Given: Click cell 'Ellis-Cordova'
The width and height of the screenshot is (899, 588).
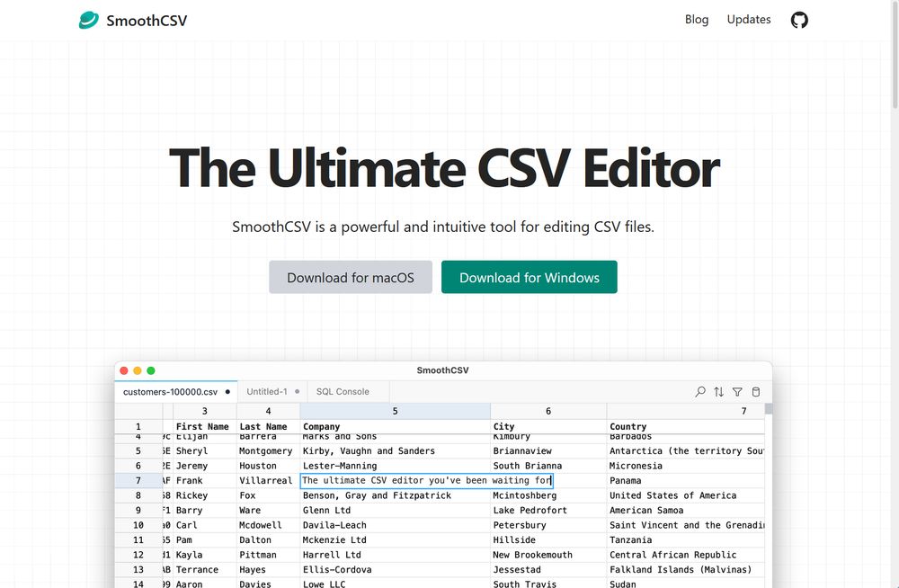Looking at the screenshot, I should 395,570.
